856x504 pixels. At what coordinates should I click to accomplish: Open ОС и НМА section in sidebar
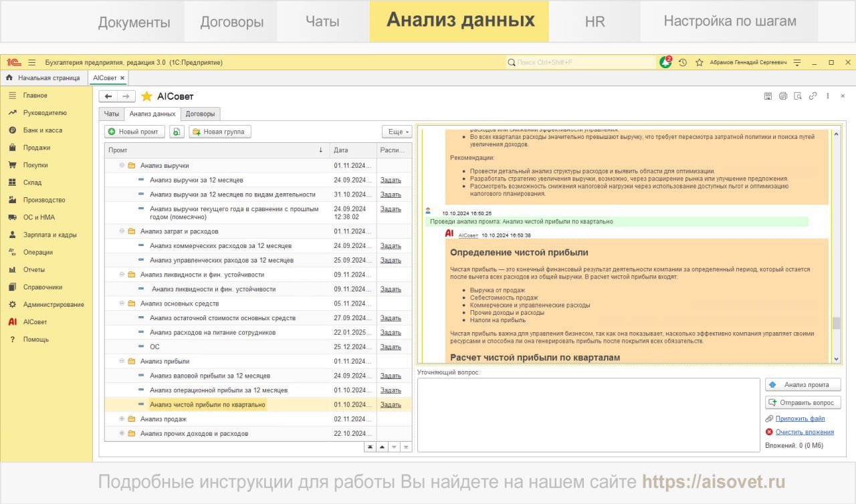pos(39,217)
